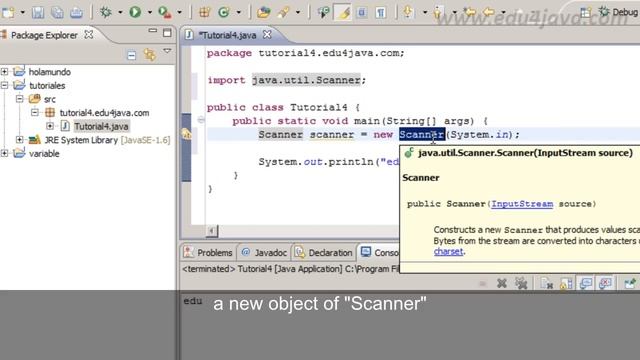640x360 pixels.
Task: Collapse the tutorial4.edu4java.com package node
Action: point(35,112)
